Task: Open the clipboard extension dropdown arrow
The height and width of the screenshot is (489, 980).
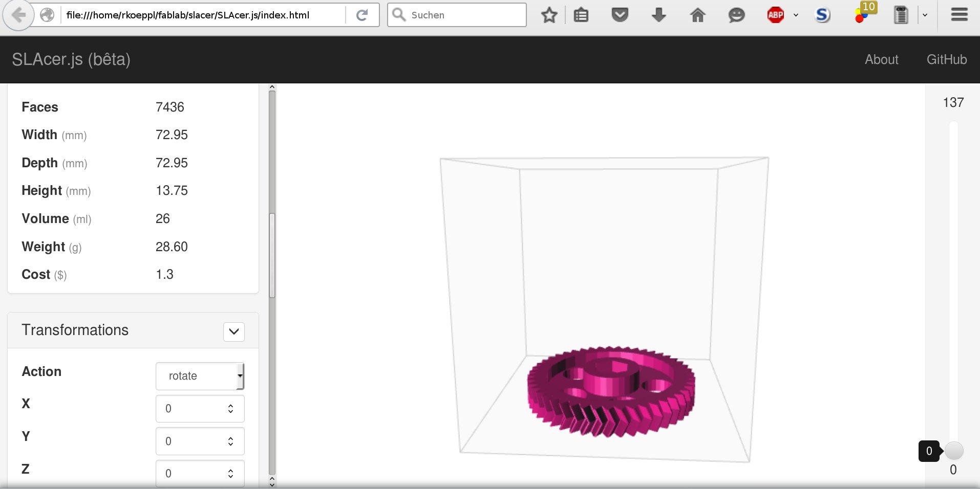Action: point(925,15)
